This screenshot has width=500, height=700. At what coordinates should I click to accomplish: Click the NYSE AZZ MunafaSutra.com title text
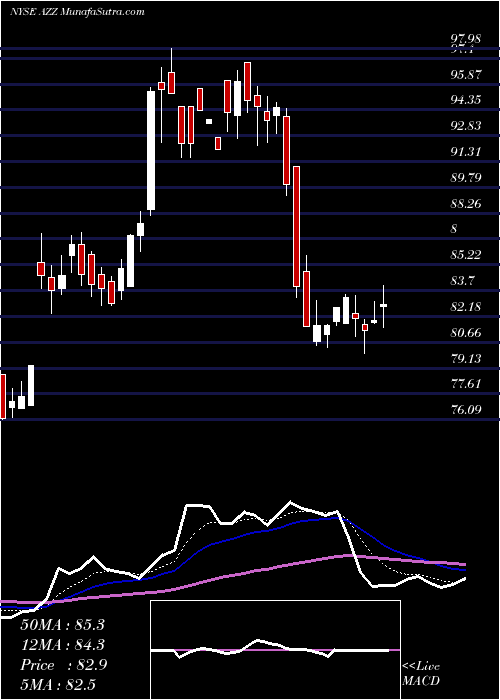tap(77, 12)
